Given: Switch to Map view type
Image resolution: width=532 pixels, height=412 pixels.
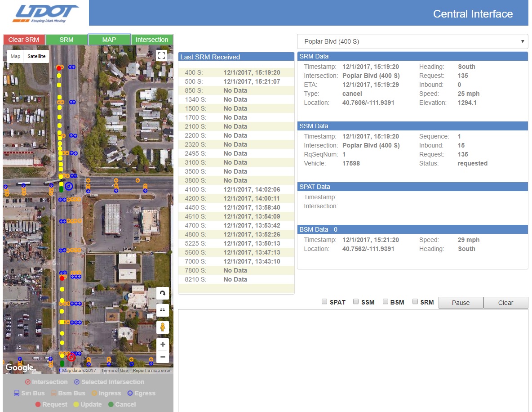Looking at the screenshot, I should (16, 56).
